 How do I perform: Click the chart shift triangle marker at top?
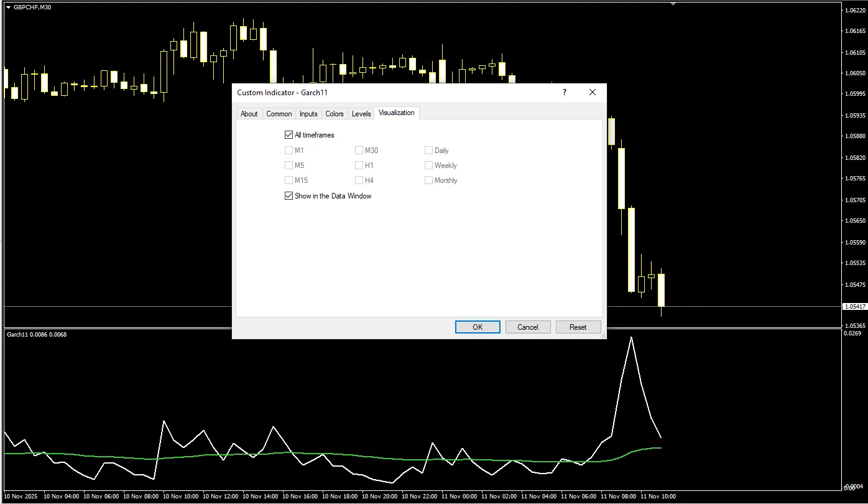(x=673, y=4)
